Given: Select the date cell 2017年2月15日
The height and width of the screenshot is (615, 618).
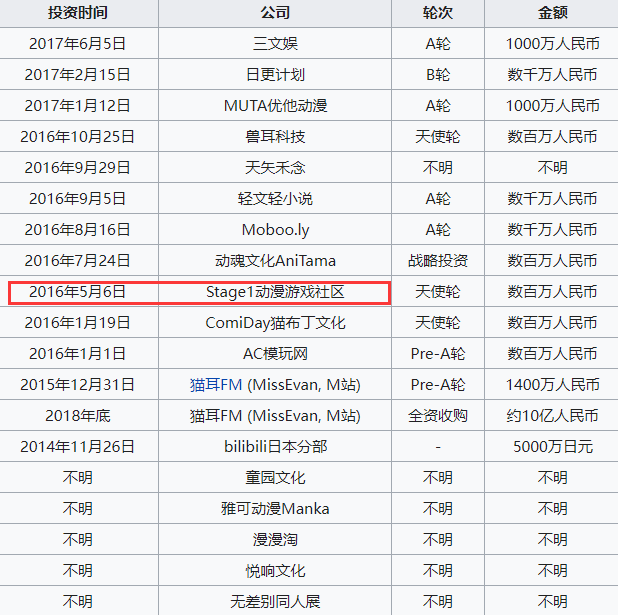Looking at the screenshot, I should point(78,75).
